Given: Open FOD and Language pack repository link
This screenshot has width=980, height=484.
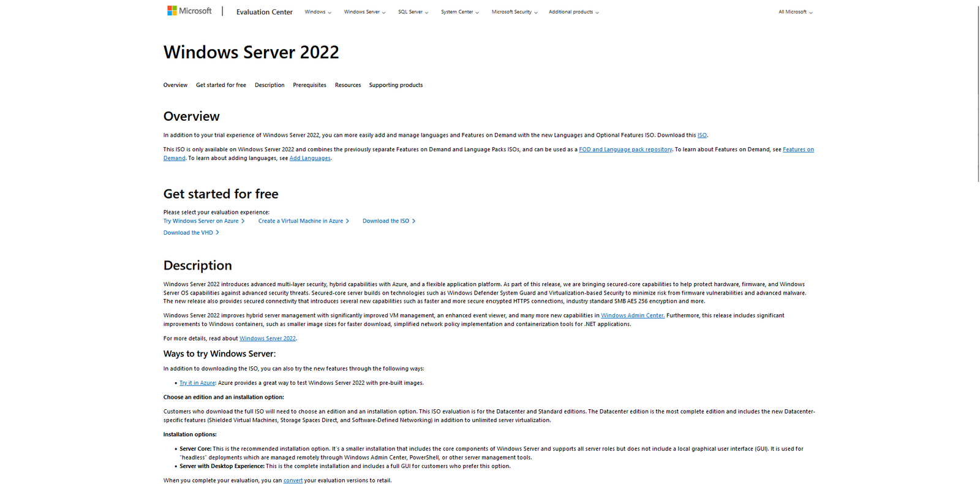Looking at the screenshot, I should point(625,149).
